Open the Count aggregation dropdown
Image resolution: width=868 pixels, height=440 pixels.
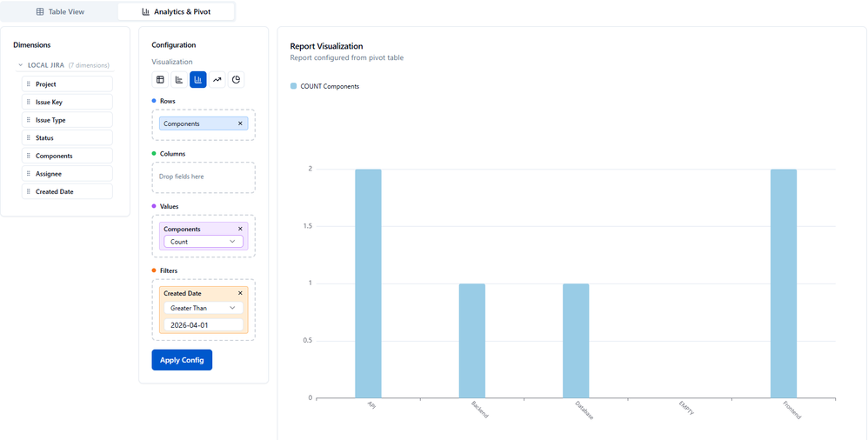204,242
